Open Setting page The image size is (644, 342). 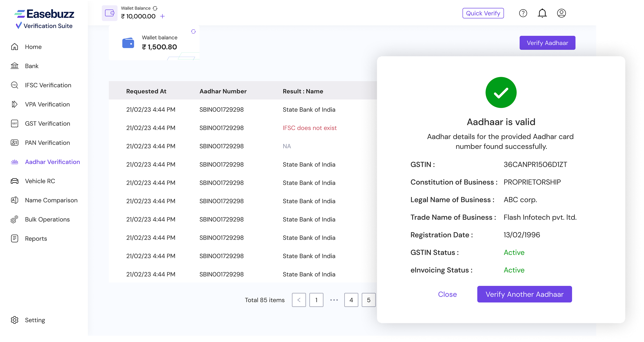tap(35, 320)
